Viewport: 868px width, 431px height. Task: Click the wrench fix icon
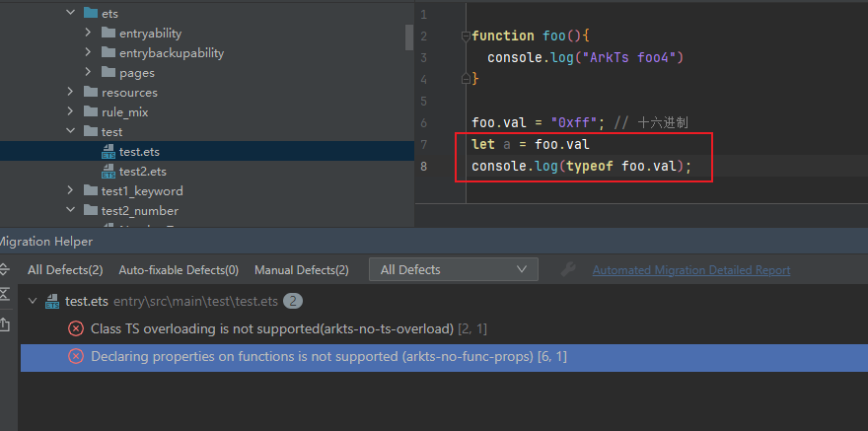pos(567,269)
